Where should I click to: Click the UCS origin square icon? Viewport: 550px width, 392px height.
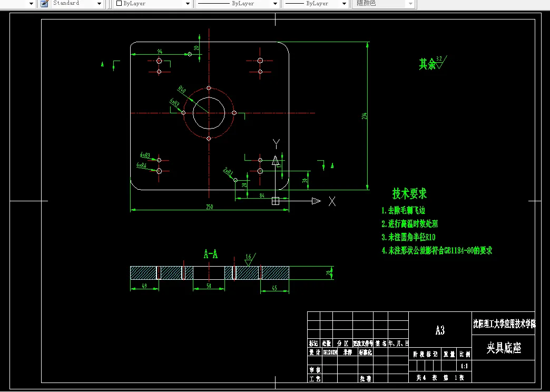(276, 201)
